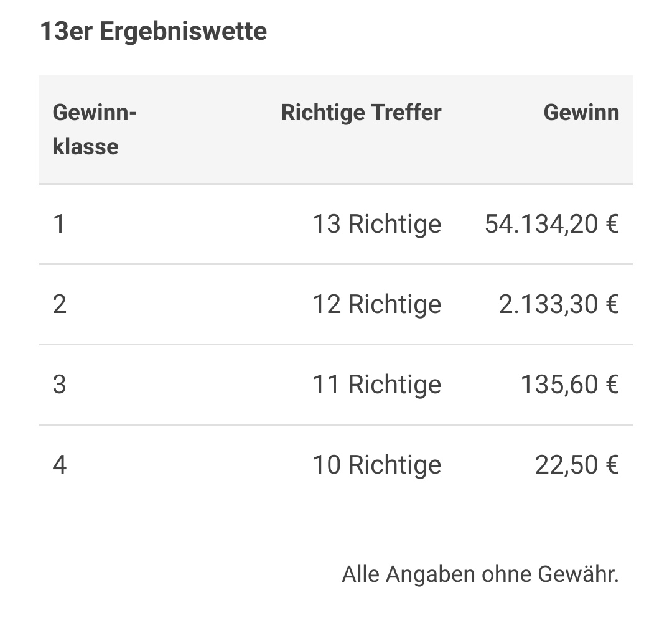The height and width of the screenshot is (631, 672).
Task: Click the 12 Richtige cell
Action: [x=376, y=304]
